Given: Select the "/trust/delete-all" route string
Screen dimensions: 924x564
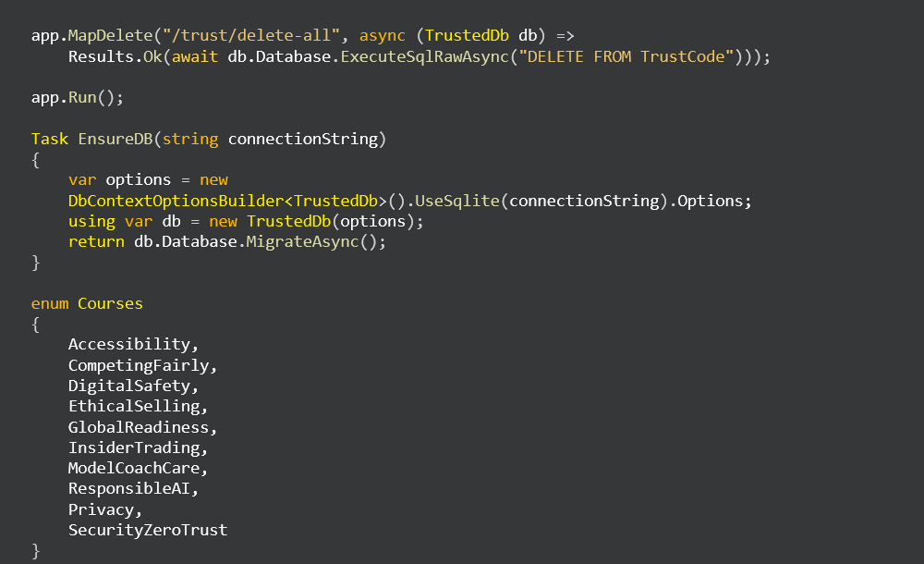Looking at the screenshot, I should pos(251,35).
